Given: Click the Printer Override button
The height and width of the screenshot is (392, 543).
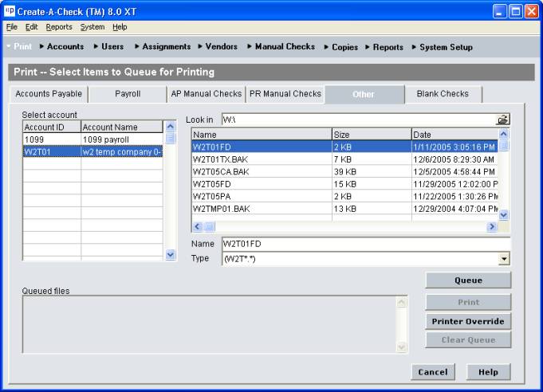Looking at the screenshot, I should (468, 321).
